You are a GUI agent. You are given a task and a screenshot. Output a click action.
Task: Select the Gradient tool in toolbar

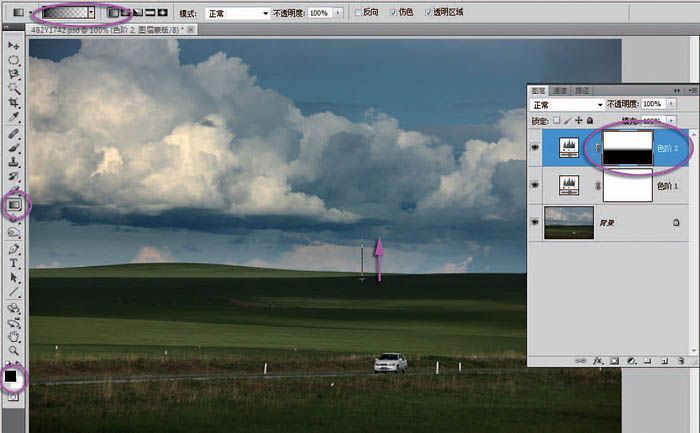tap(14, 205)
